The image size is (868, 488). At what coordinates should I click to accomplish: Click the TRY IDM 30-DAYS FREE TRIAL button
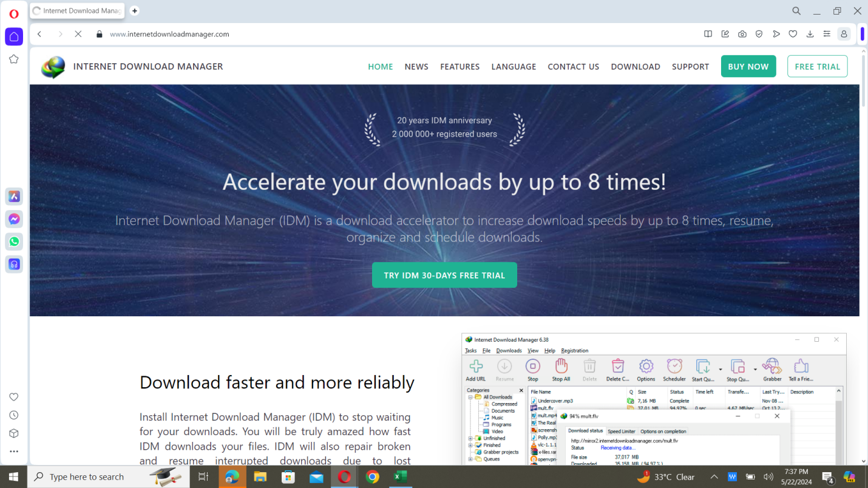click(x=444, y=275)
